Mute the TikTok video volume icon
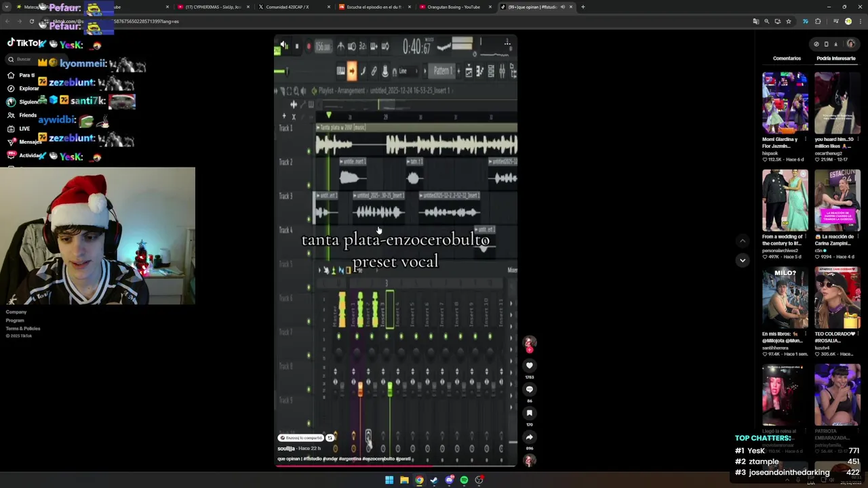Image resolution: width=868 pixels, height=488 pixels. 283,45
